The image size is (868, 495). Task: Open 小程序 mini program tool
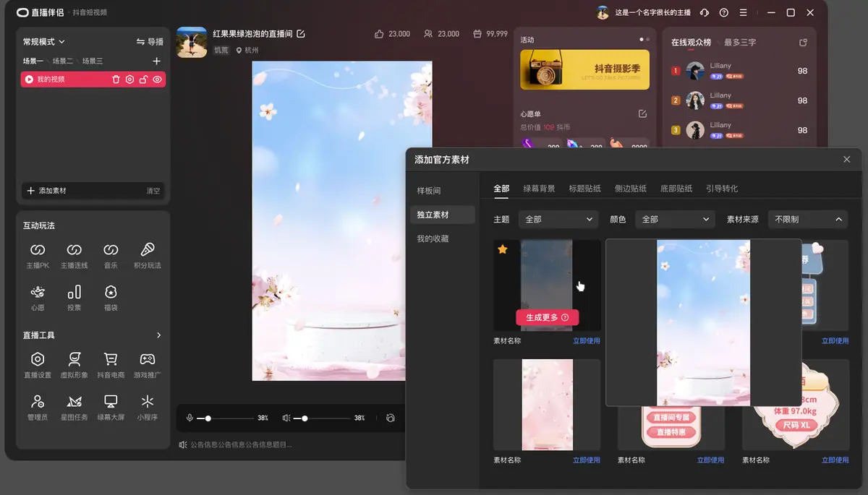147,407
